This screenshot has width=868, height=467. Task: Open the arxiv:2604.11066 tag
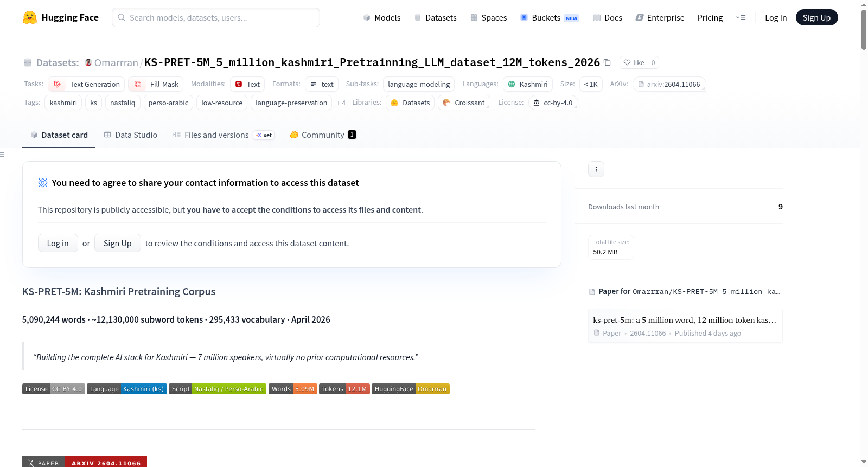(x=669, y=84)
